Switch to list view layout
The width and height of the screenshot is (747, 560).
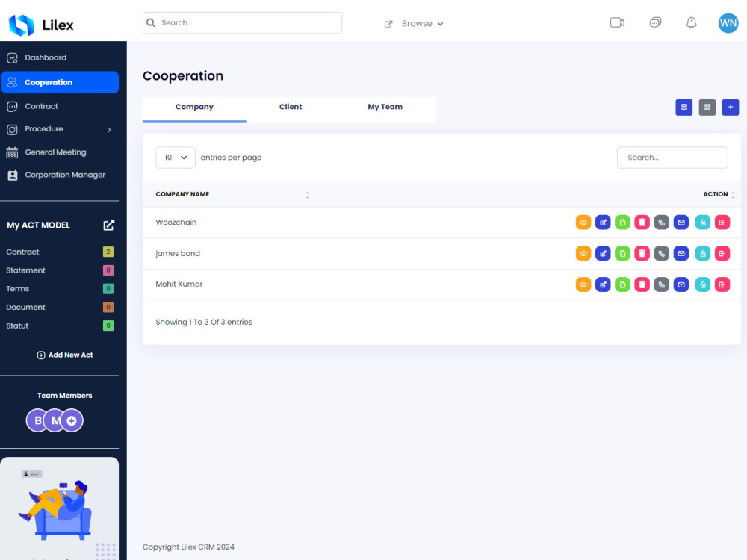click(684, 107)
